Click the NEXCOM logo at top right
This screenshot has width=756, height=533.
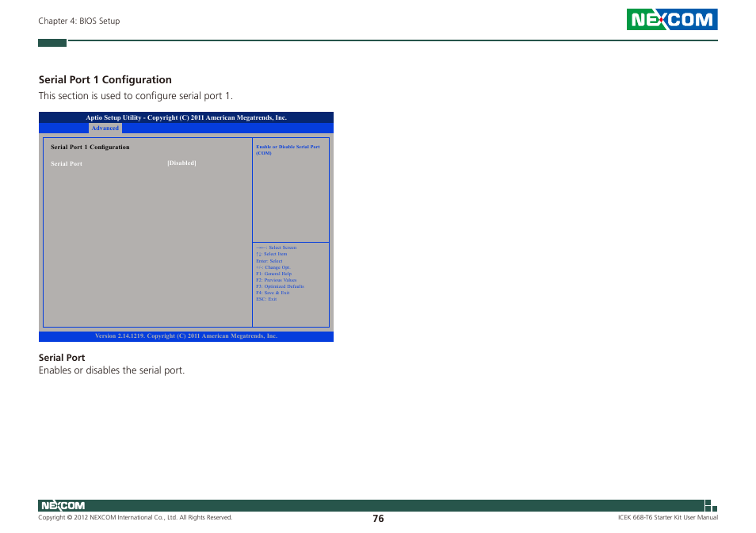click(x=672, y=19)
